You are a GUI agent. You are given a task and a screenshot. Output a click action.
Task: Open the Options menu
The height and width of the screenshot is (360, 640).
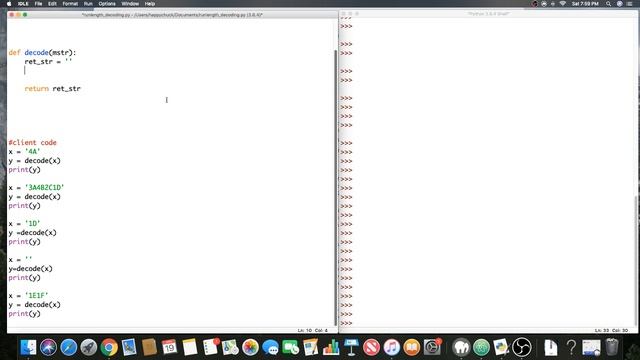click(x=107, y=4)
